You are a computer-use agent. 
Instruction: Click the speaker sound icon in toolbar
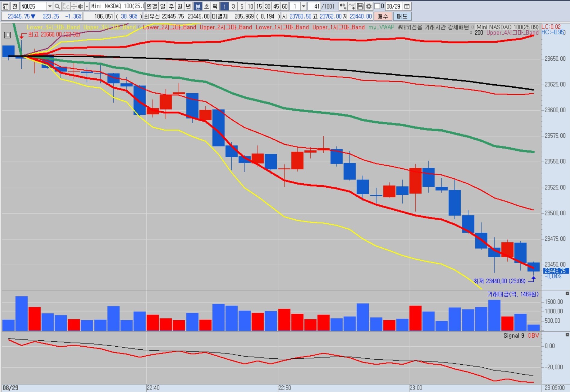[x=80, y=6]
